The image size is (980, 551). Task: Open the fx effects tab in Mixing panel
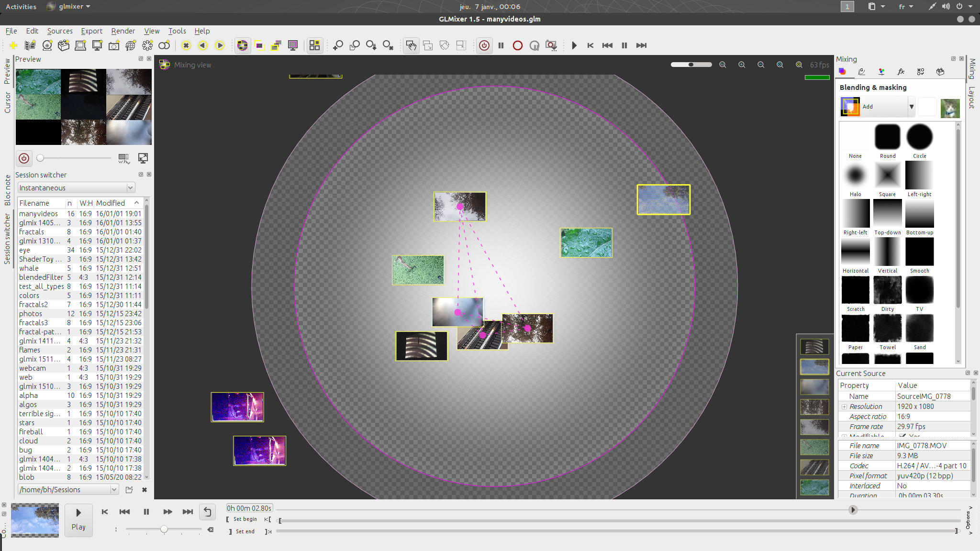coord(901,72)
